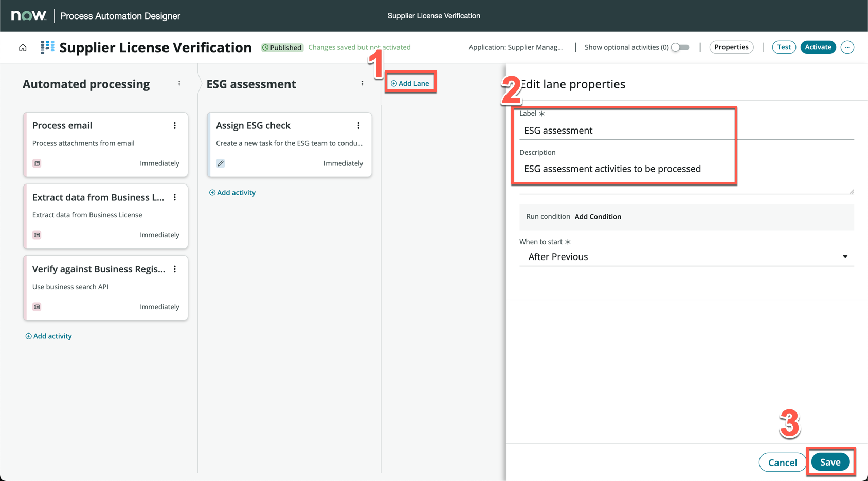Screen dimensions: 868x481
Task: Open the more actions ellipsis button
Action: tap(847, 47)
